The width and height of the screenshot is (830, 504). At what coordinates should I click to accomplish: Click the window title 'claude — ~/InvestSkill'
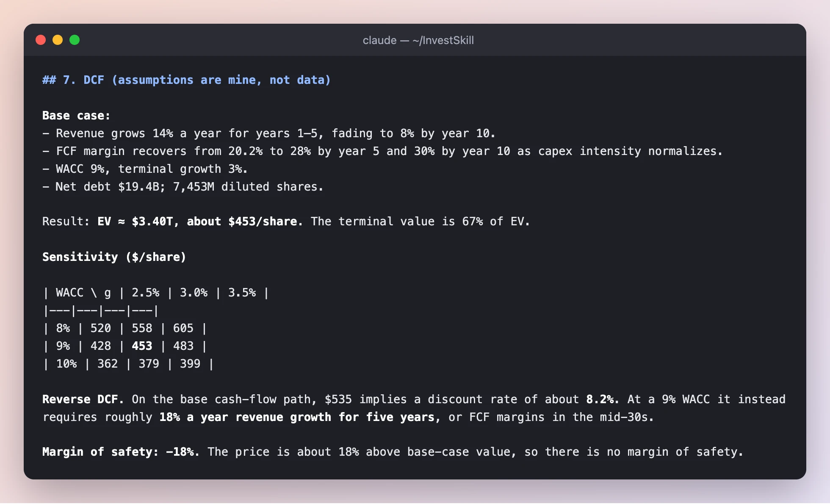418,40
